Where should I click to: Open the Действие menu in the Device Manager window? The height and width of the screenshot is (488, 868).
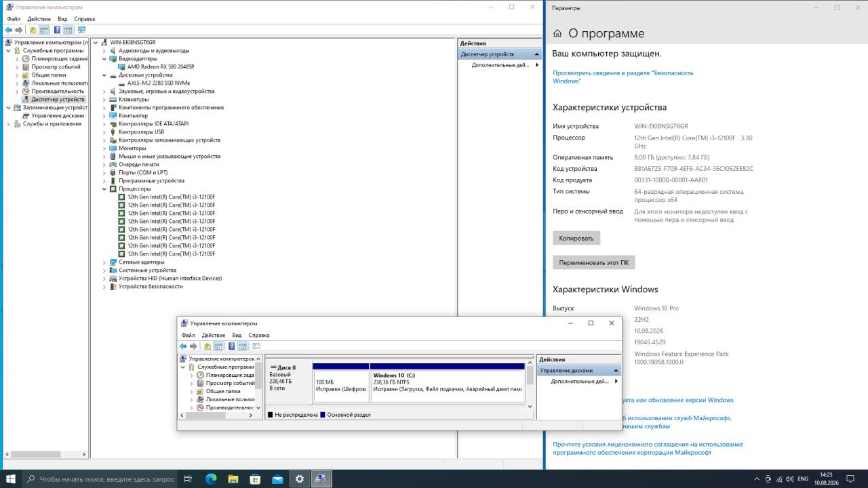[x=39, y=19]
